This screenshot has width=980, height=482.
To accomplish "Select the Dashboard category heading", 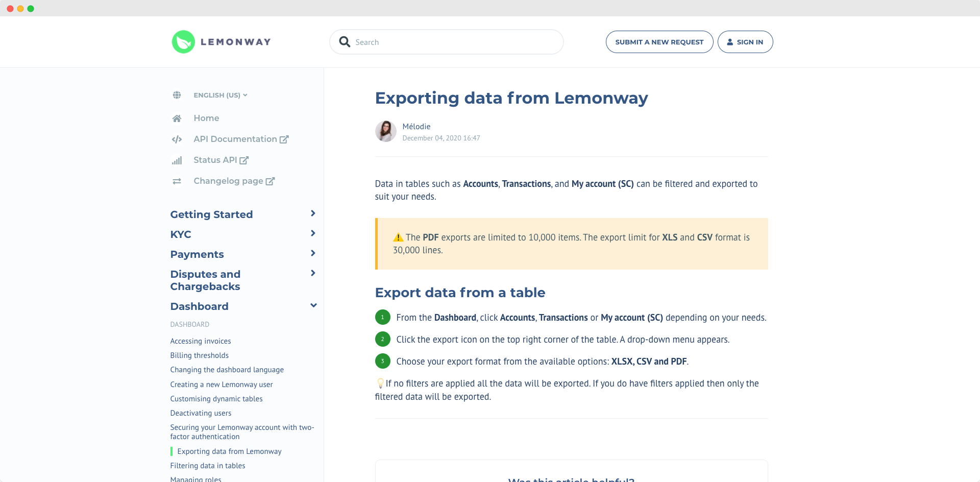I will tap(199, 306).
